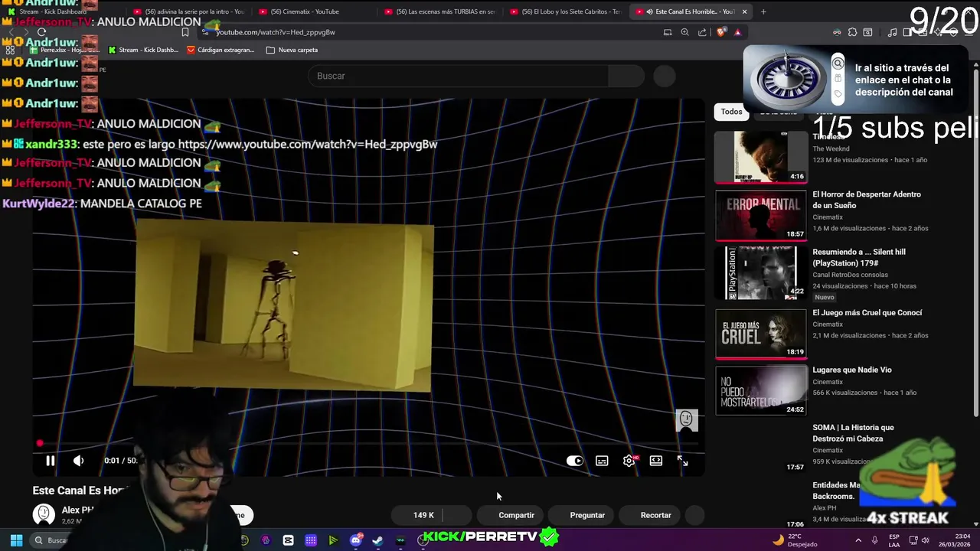Pause the YouTube video

[x=50, y=461]
